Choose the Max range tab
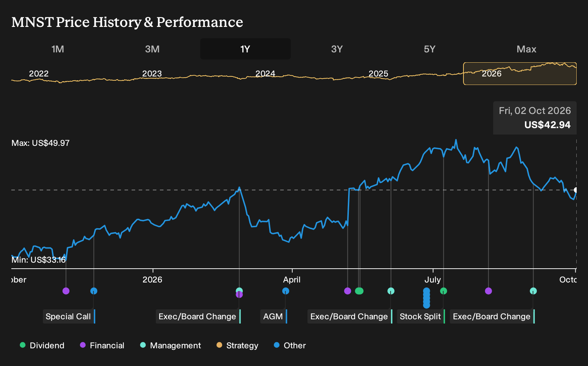This screenshot has height=366, width=588. coord(526,49)
